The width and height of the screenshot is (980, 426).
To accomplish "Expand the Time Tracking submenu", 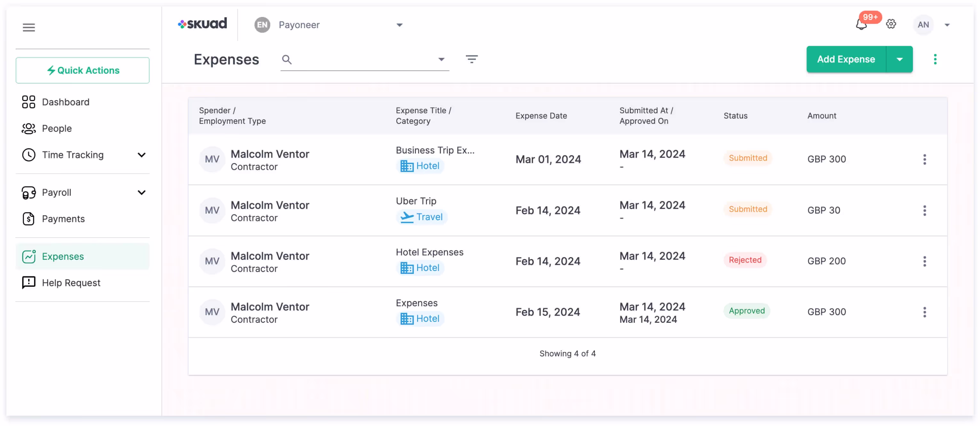I will 141,155.
